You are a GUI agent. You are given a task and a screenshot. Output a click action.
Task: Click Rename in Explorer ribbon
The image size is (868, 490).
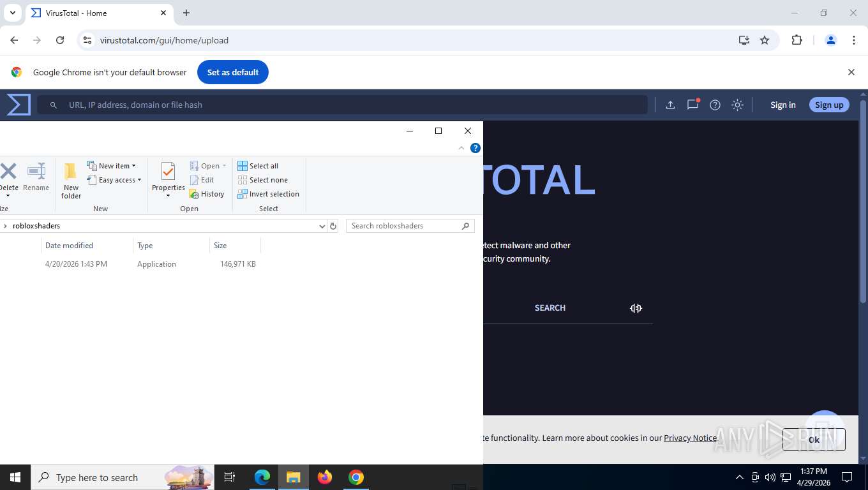tap(36, 177)
